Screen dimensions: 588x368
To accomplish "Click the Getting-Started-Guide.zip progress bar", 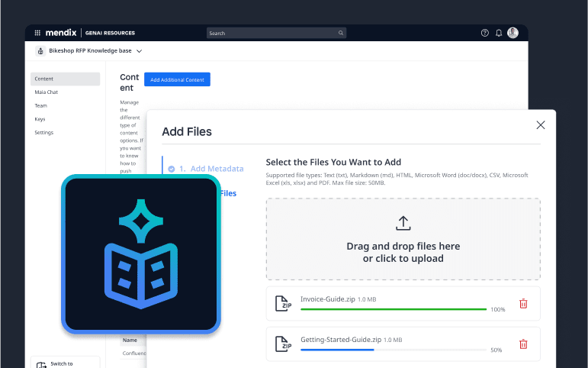I will tap(394, 350).
